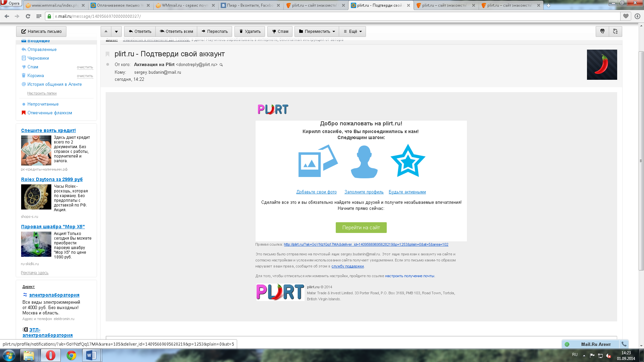Click the fullscreen expand icon beside print
Viewport: 644px width, 362px height.
615,31
